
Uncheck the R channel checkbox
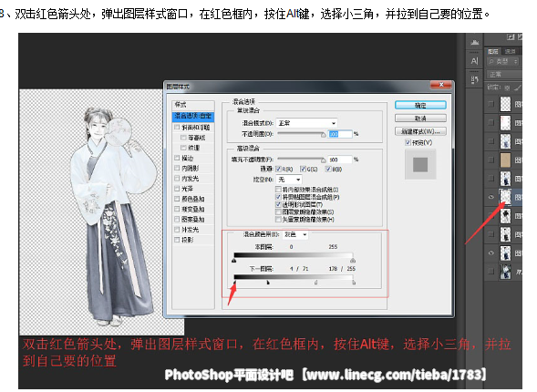click(x=278, y=169)
